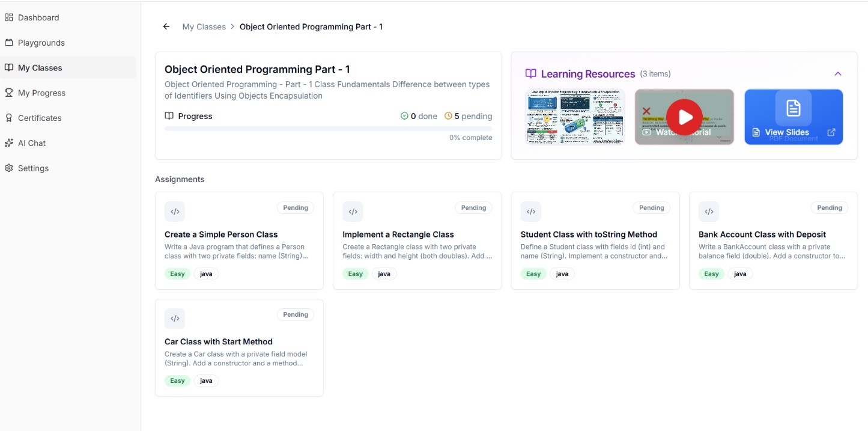The width and height of the screenshot is (868, 431).
Task: Click Pending badge on Car Class card
Action: (296, 314)
